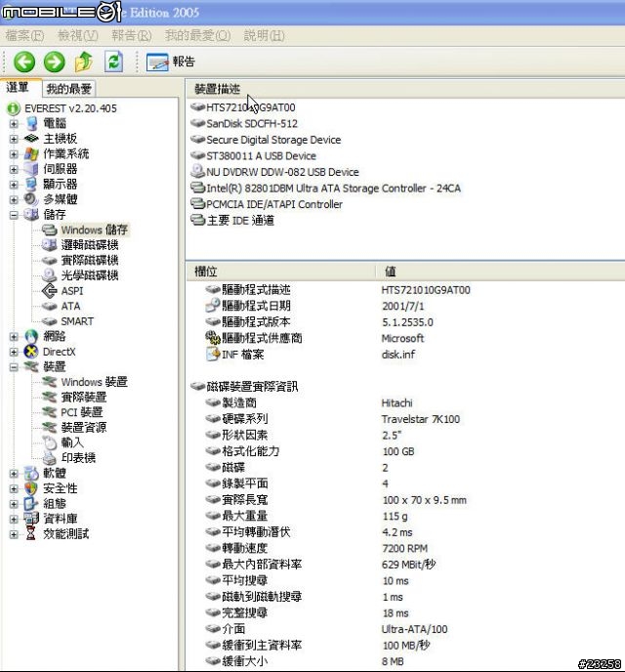Expand the 伺服器 tree node

[x=14, y=169]
